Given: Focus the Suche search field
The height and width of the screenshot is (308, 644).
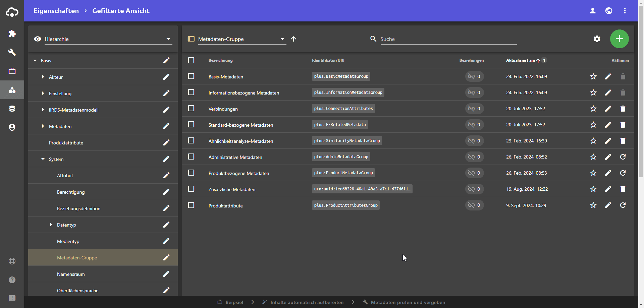Looking at the screenshot, I should click(448, 39).
